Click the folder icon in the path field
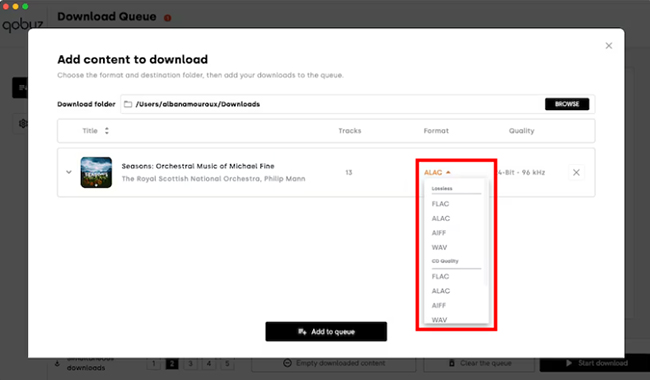This screenshot has width=650, height=380. coord(128,104)
